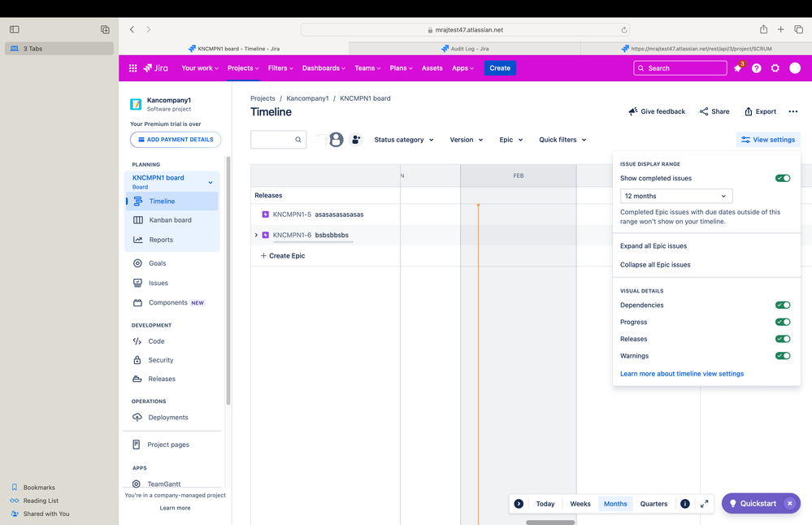Open the user profile avatar in header

tap(795, 67)
